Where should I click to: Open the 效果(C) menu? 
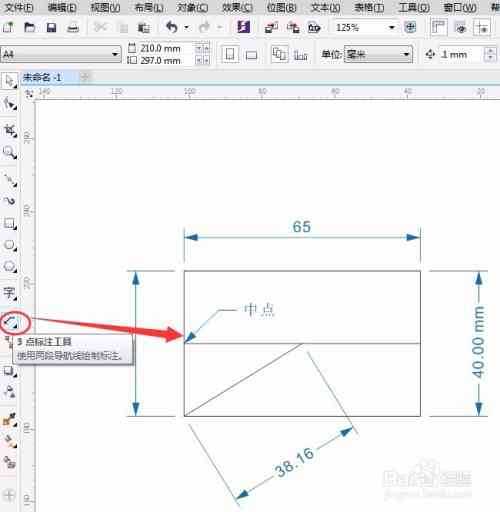[237, 7]
